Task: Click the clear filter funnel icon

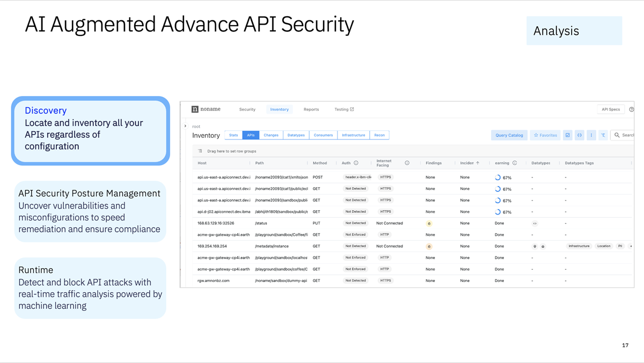Action: coord(603,135)
